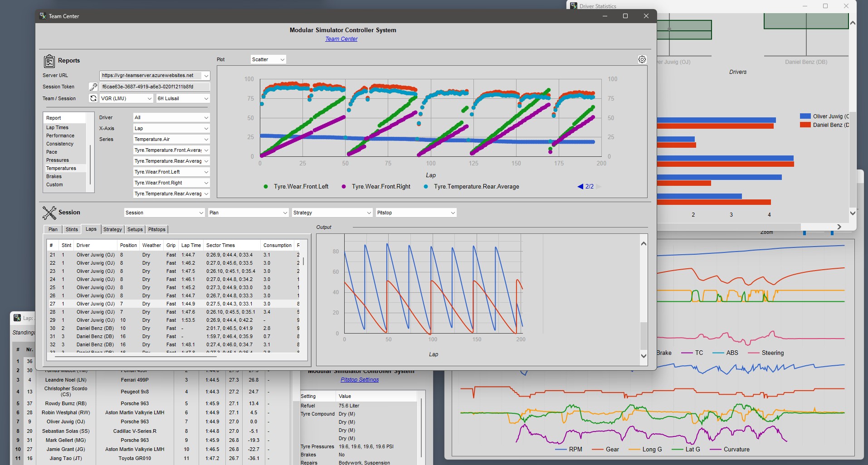This screenshot has width=868, height=465.
Task: Click the Output panel scroll-up arrow
Action: point(644,243)
